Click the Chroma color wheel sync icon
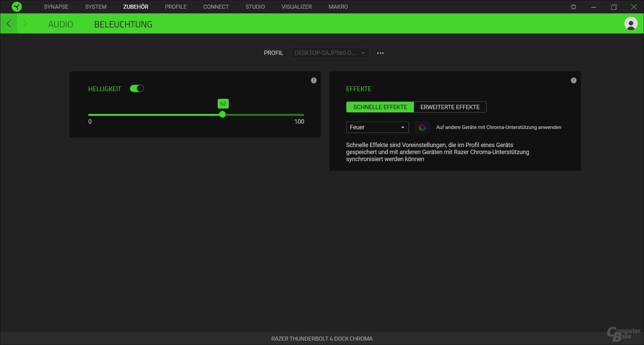This screenshot has height=345, width=644. click(x=422, y=127)
